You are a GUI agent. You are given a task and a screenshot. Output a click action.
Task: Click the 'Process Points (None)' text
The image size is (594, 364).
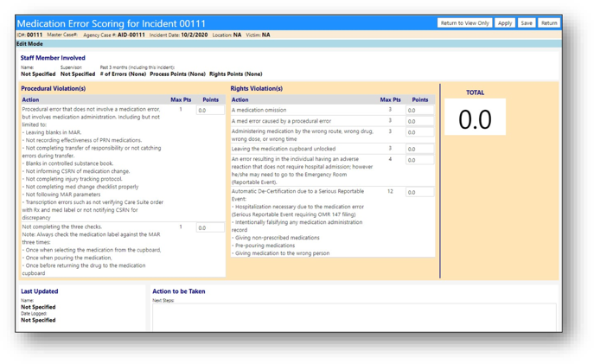(x=177, y=73)
